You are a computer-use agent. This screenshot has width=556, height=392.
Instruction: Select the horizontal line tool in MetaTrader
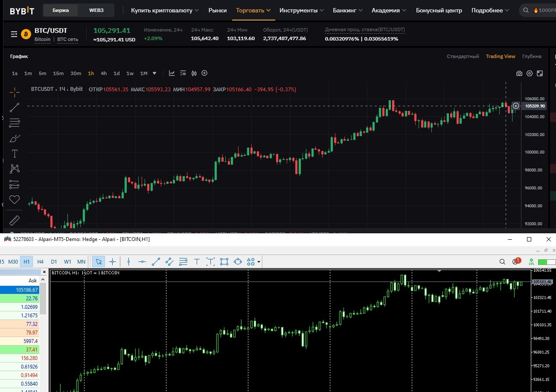coord(143,261)
